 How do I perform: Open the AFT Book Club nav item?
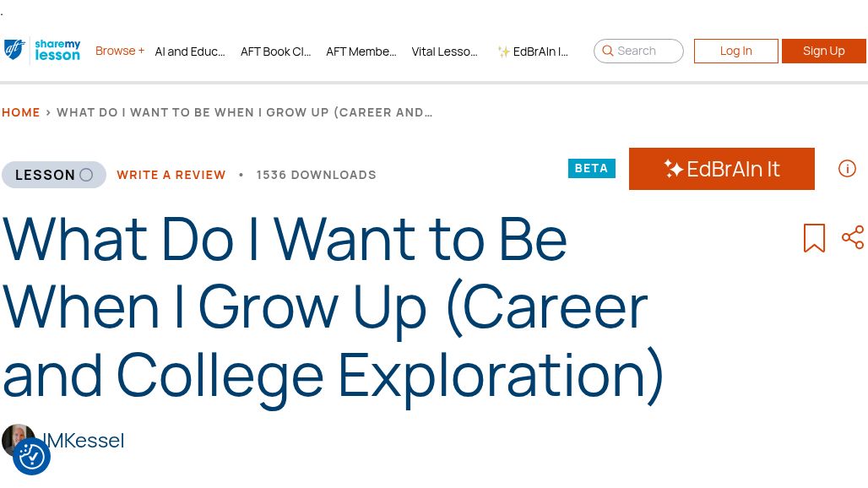click(275, 52)
